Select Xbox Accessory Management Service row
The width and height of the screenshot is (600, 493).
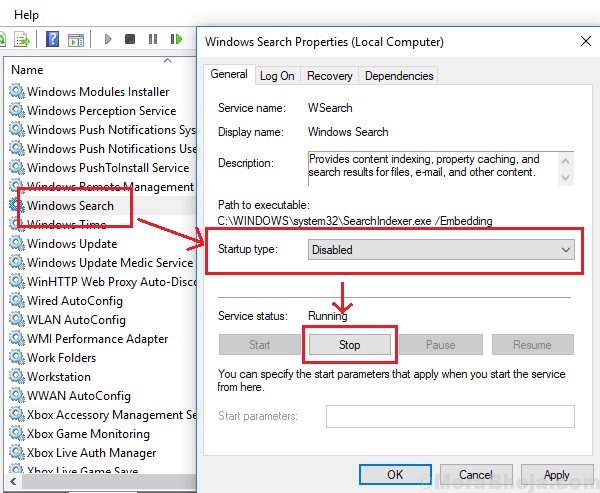pyautogui.click(x=102, y=414)
